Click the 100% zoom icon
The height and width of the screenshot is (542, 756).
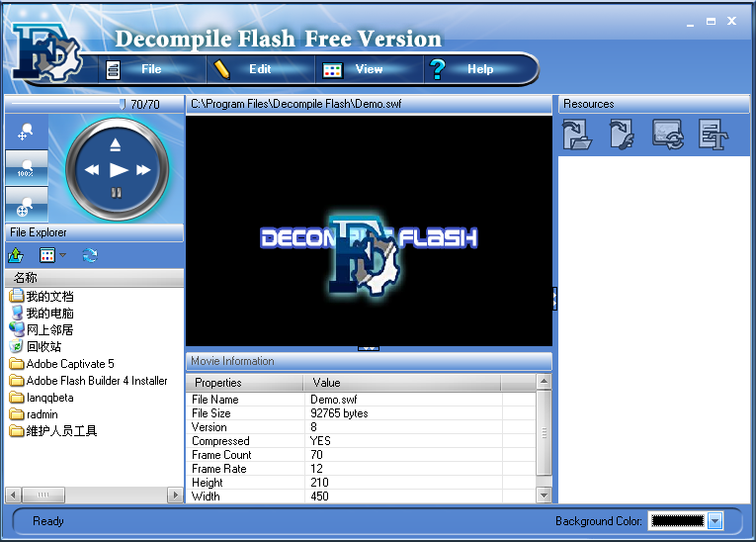26,168
